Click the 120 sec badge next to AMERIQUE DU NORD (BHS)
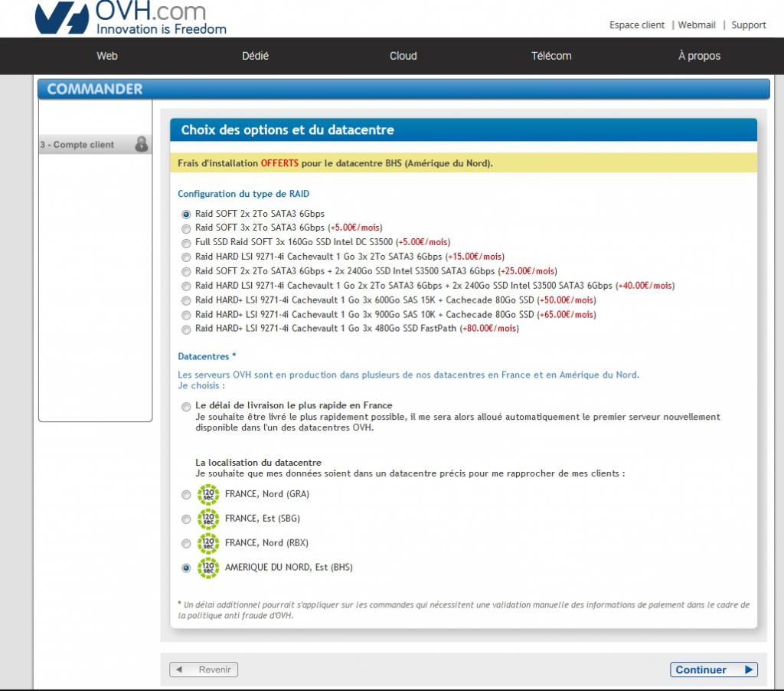784x691 pixels. 208,568
